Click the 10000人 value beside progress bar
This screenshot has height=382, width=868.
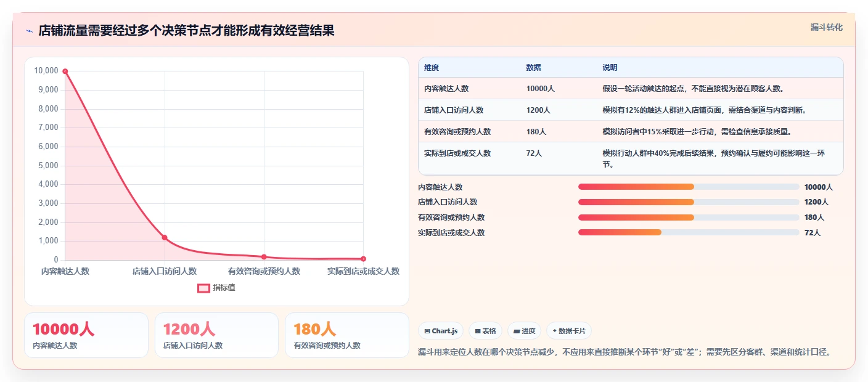(819, 187)
